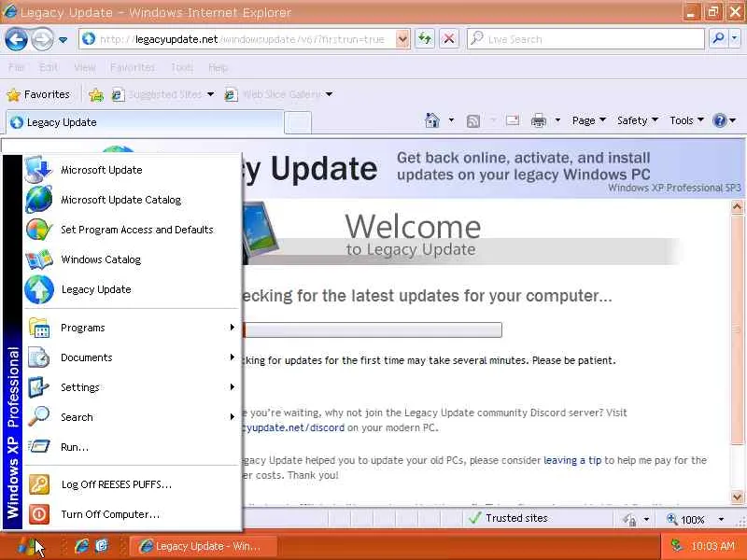Expand the Documents submenu
Viewport: 747px width, 560px height.
tap(133, 357)
